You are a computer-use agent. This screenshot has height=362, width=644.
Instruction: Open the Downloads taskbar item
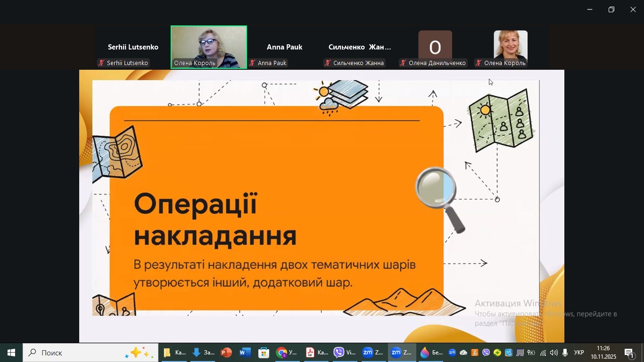(203, 353)
